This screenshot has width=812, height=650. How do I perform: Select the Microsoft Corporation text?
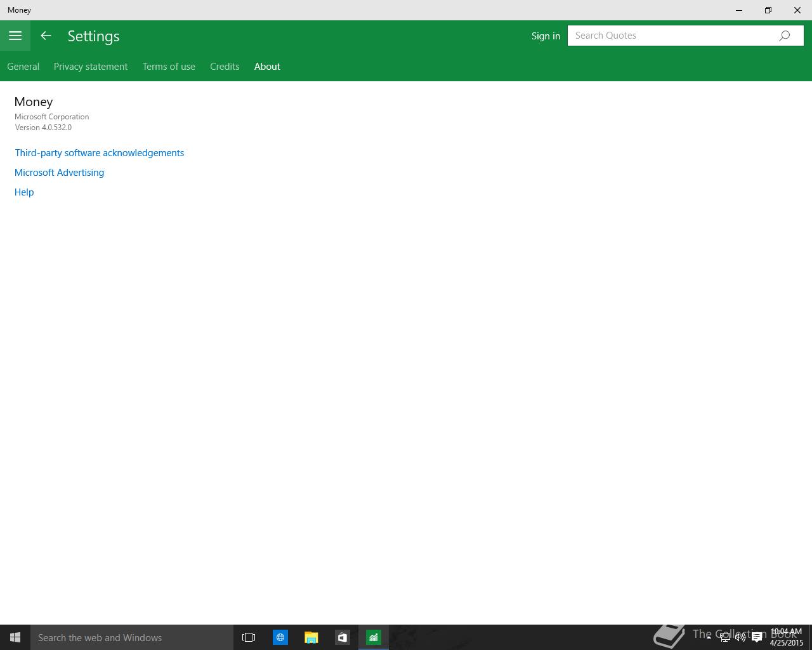point(52,117)
